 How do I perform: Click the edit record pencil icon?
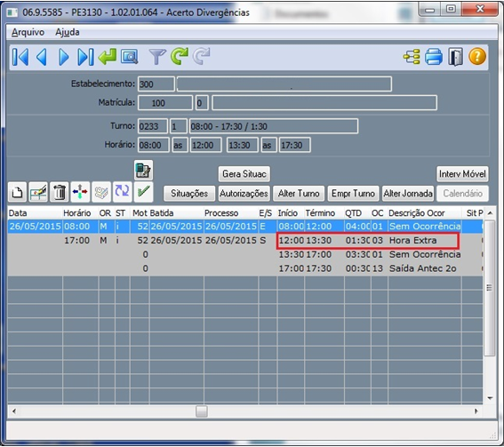point(38,192)
